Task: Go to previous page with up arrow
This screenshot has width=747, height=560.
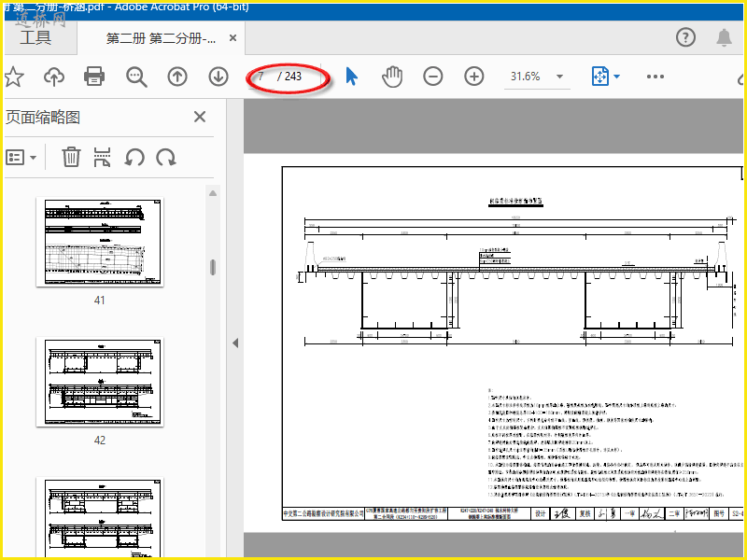Action: coord(177,77)
